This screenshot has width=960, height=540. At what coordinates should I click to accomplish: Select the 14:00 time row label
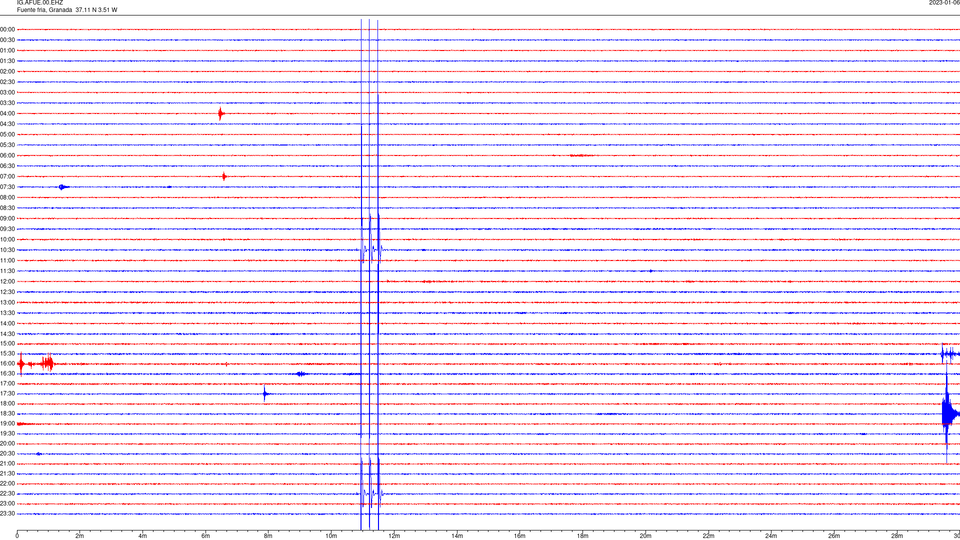coord(7,323)
